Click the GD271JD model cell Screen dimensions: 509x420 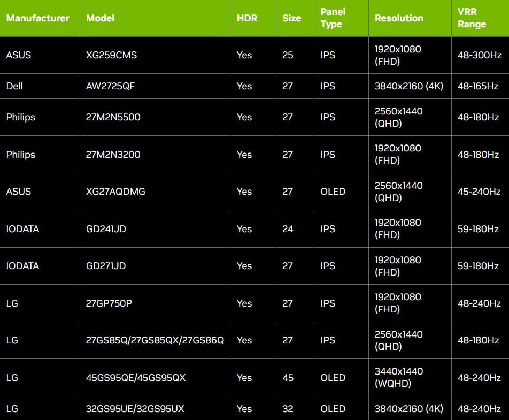106,266
